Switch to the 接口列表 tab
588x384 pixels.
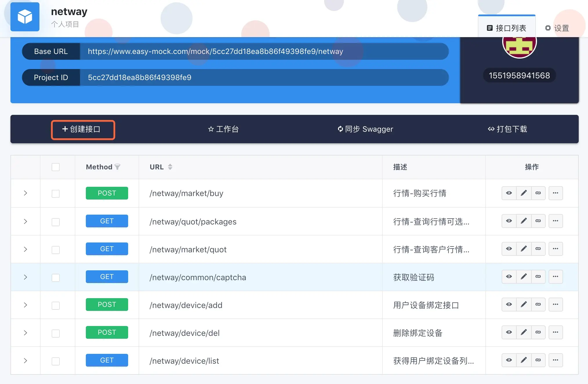click(507, 28)
